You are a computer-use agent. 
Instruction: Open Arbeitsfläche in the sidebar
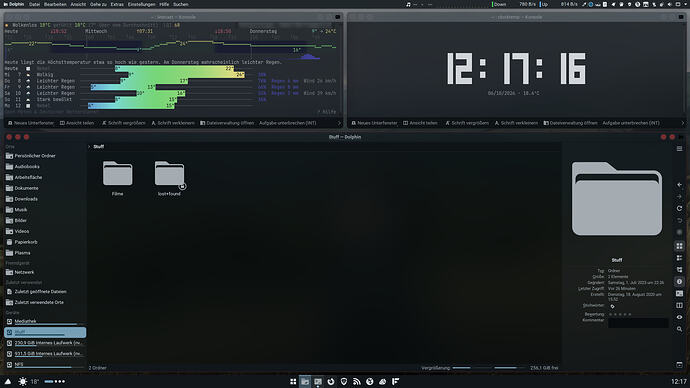pos(45,177)
